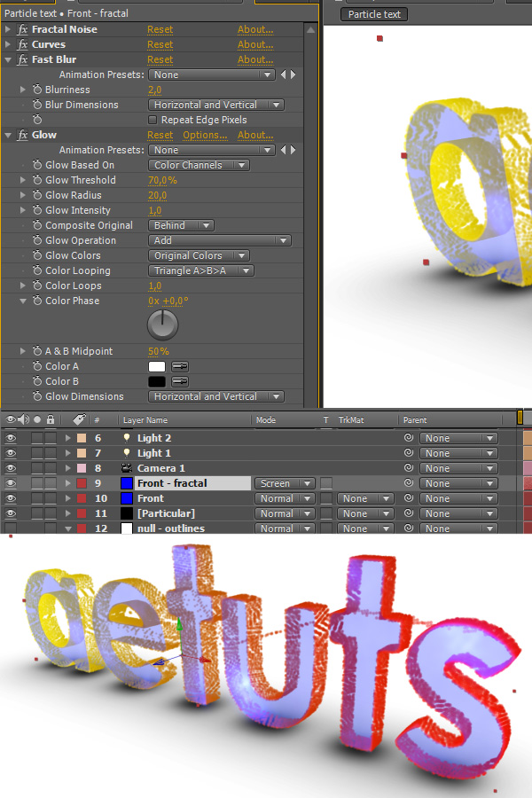Viewport: 532px width, 798px height.
Task: Click the lock column header icon
Action: pyautogui.click(x=50, y=419)
